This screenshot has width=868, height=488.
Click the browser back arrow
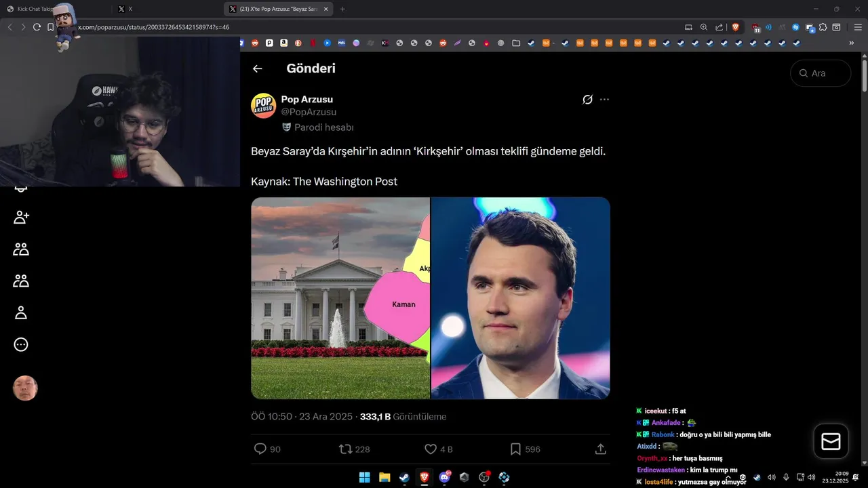[9, 27]
